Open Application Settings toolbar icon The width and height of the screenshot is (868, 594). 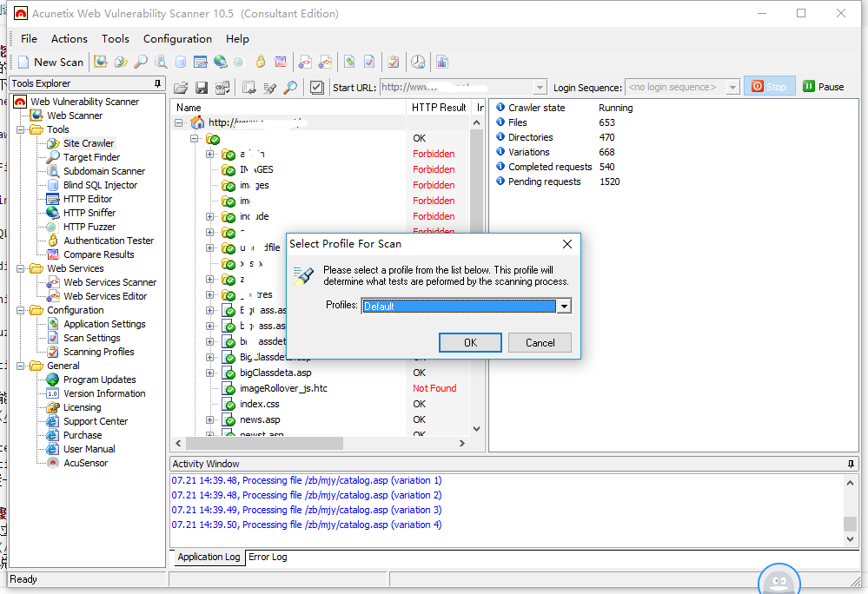click(349, 62)
